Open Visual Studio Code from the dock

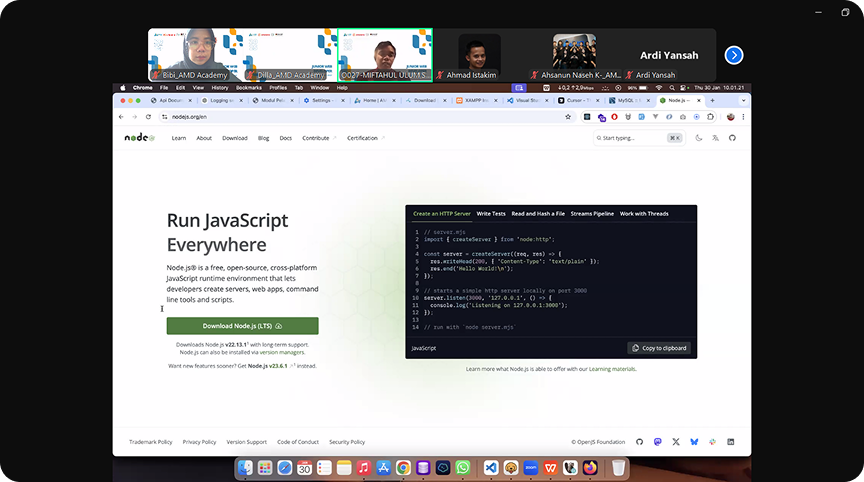tap(491, 468)
